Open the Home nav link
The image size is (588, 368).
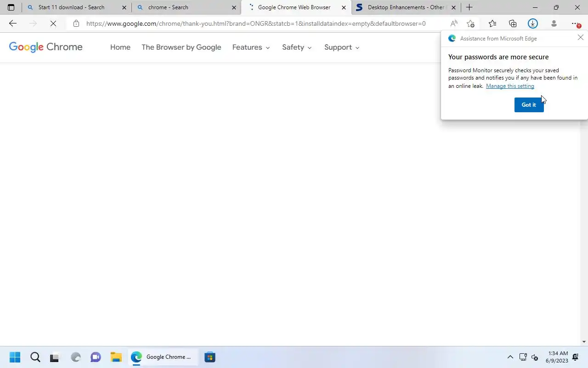120,47
